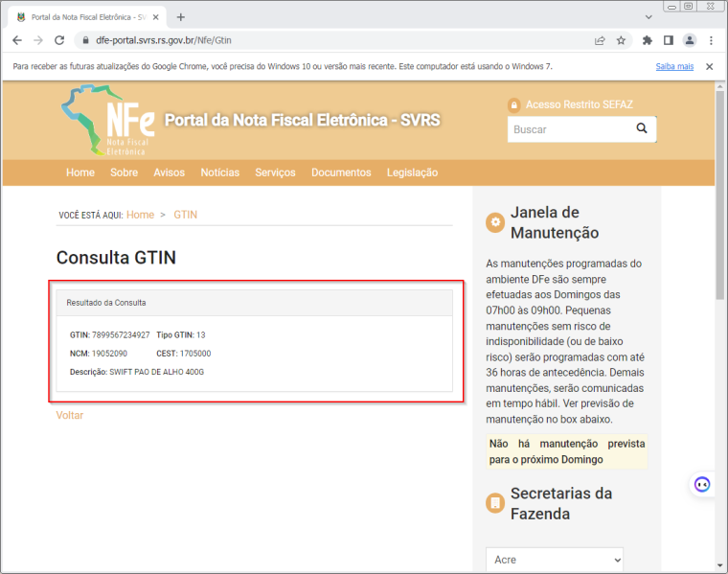The image size is (728, 574).
Task: Click the Portal da Nota Fiscal Eletrônica title
Action: pos(303,121)
